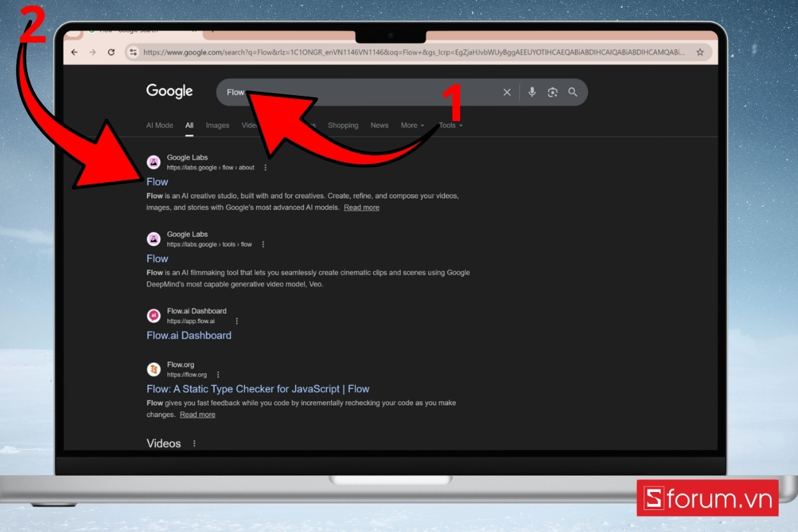798x532 pixels.
Task: Expand the More search filters dropdown
Action: (412, 125)
